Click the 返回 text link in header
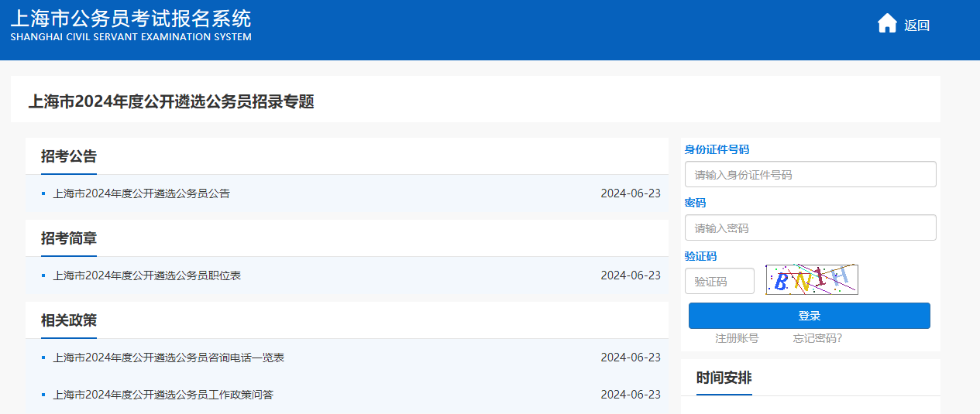This screenshot has height=414, width=980. click(916, 26)
